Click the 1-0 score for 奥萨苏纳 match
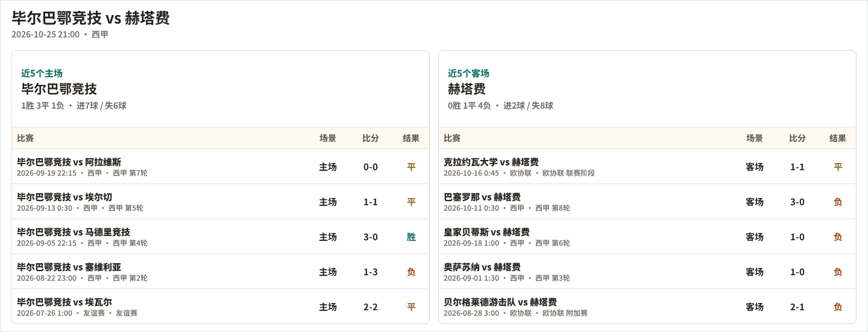 [797, 272]
